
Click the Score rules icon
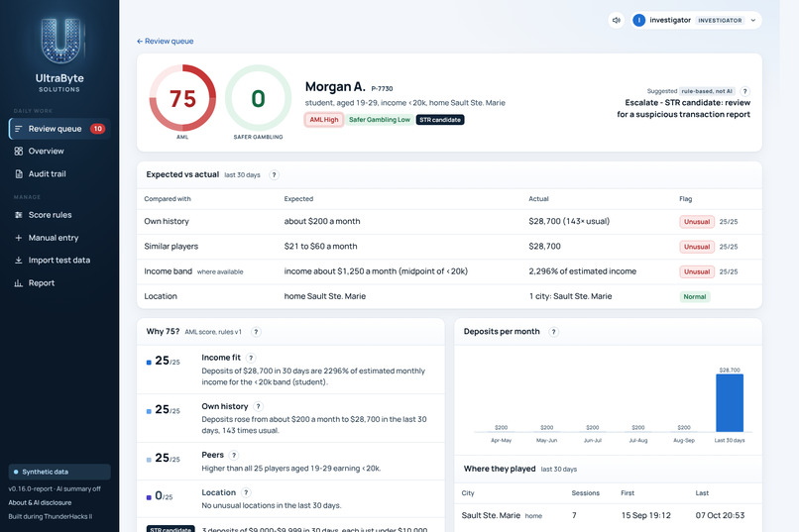19,215
